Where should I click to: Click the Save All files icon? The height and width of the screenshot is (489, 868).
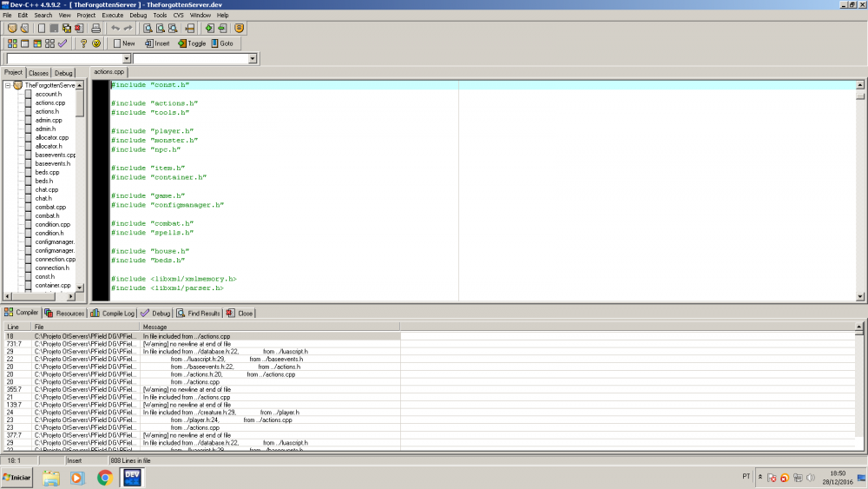pos(67,29)
